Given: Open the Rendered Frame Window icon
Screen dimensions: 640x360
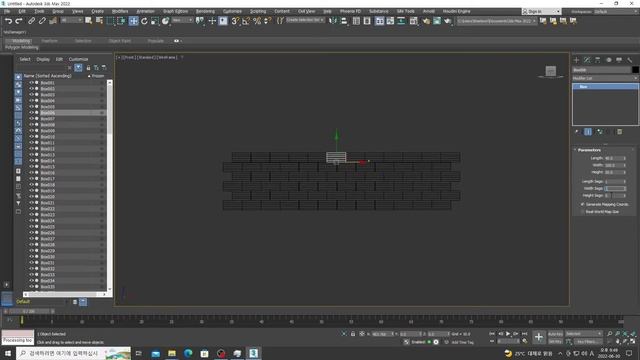Looking at the screenshot, I should click(x=437, y=21).
